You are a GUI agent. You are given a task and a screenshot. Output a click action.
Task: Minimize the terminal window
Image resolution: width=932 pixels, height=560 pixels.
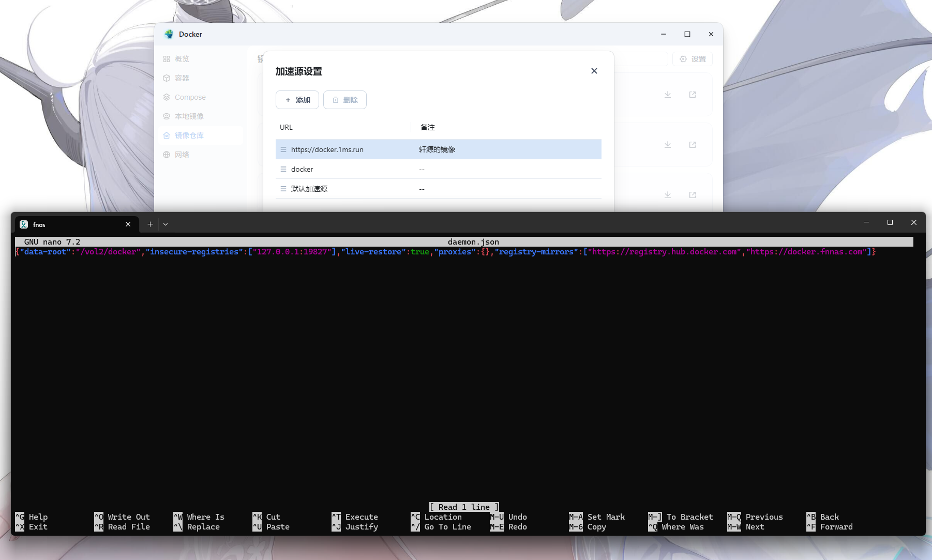point(866,222)
